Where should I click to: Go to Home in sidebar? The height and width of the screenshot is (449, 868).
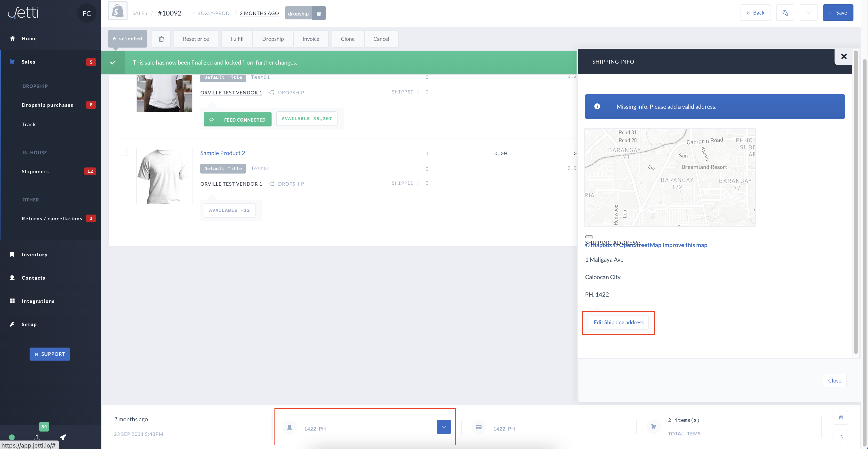(29, 38)
